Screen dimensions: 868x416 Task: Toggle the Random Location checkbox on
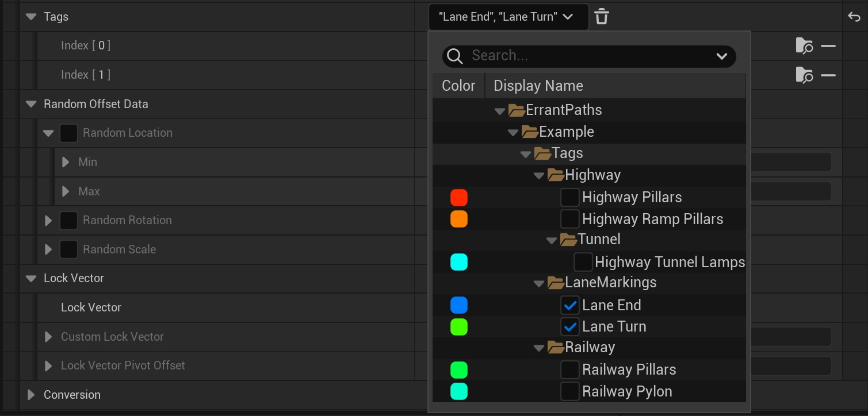coord(68,133)
